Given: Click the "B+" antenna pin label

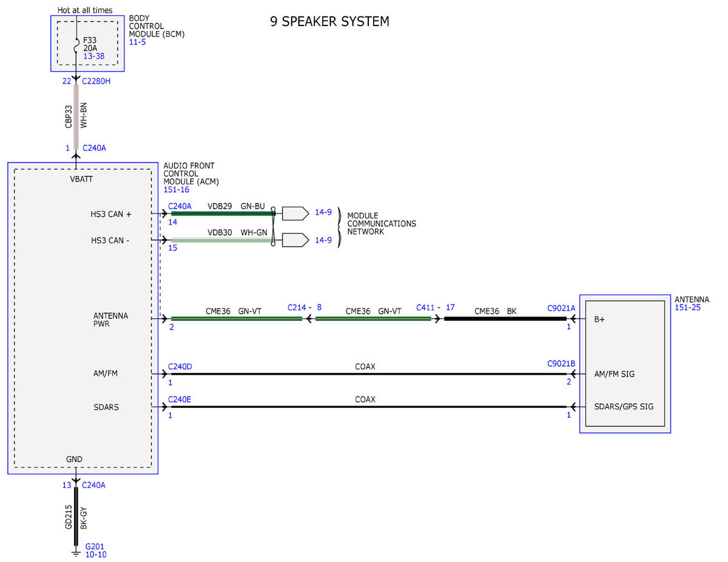Looking at the screenshot, I should click(599, 319).
